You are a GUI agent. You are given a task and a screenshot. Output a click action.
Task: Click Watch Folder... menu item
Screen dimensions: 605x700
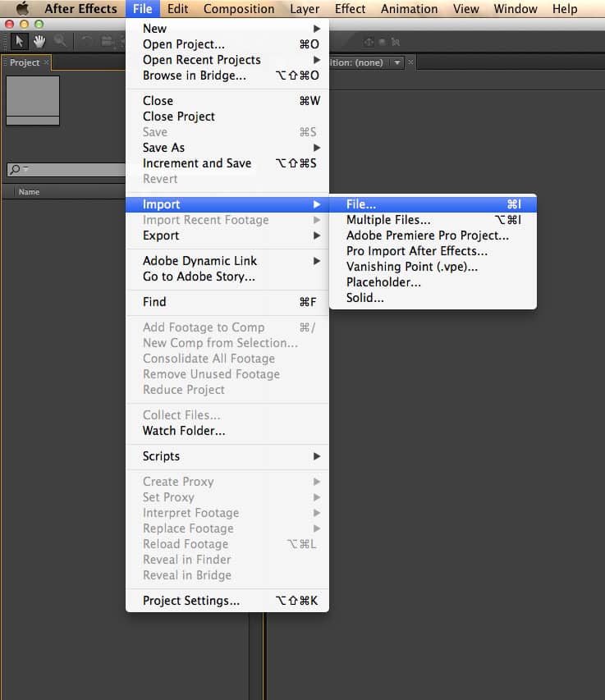coord(227,431)
